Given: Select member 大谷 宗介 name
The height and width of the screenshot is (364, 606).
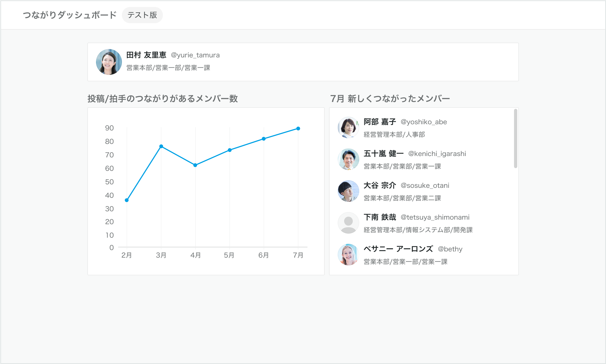Looking at the screenshot, I should [x=380, y=185].
